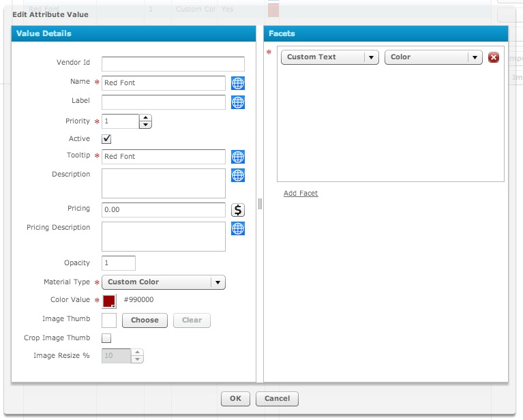Screen dimensions: 523x420
Task: Focus the Pricing Description text area
Action: tap(164, 237)
